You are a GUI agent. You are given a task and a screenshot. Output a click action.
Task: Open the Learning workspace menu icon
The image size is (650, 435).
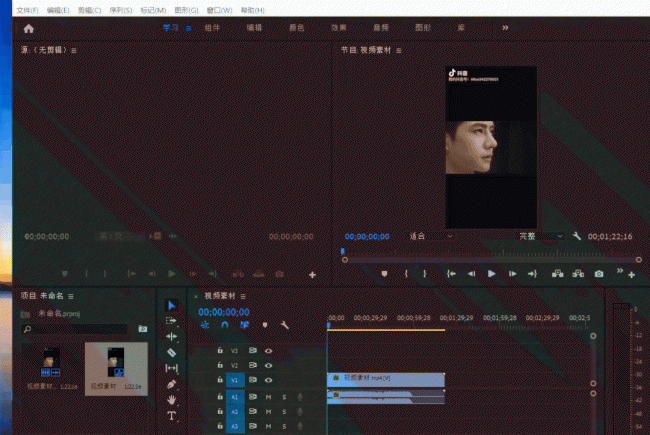[188, 28]
